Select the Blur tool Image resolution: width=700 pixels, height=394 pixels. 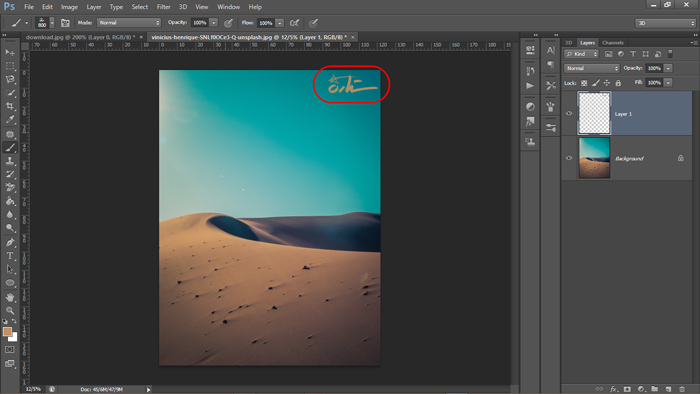(x=10, y=215)
